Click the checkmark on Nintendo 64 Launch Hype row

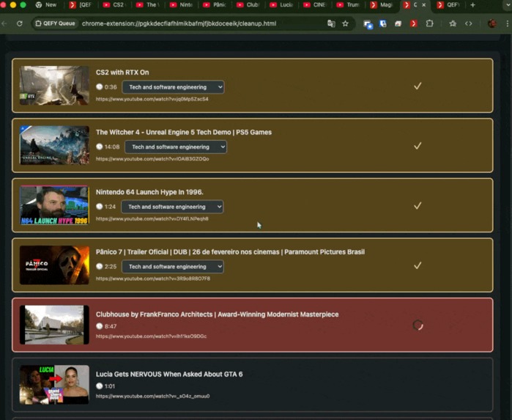[418, 205]
